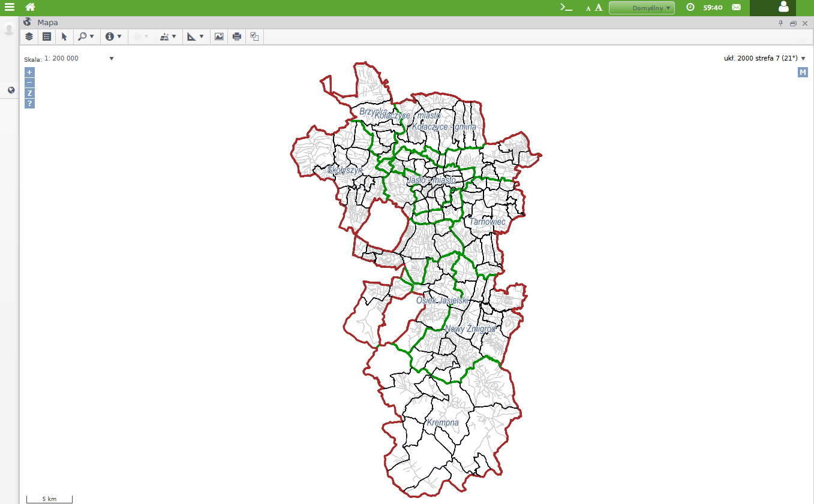The width and height of the screenshot is (814, 504).
Task: Open the legend list tool
Action: (47, 37)
